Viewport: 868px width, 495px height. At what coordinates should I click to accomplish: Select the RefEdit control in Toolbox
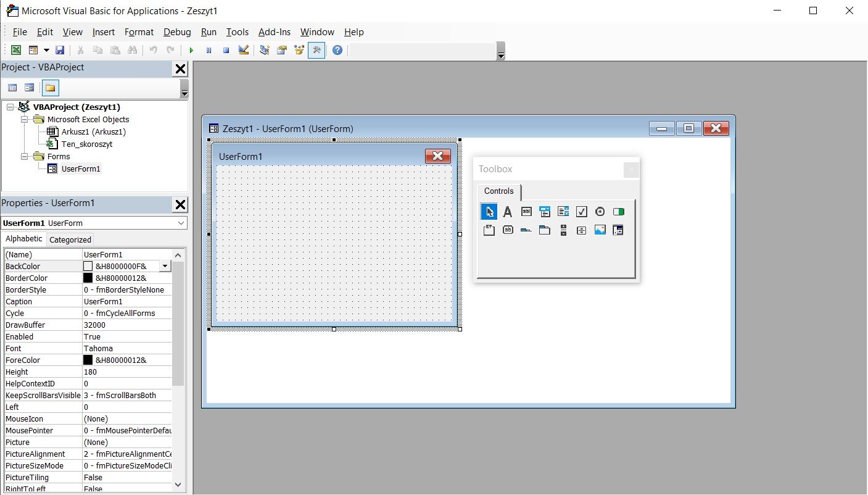pyautogui.click(x=618, y=230)
